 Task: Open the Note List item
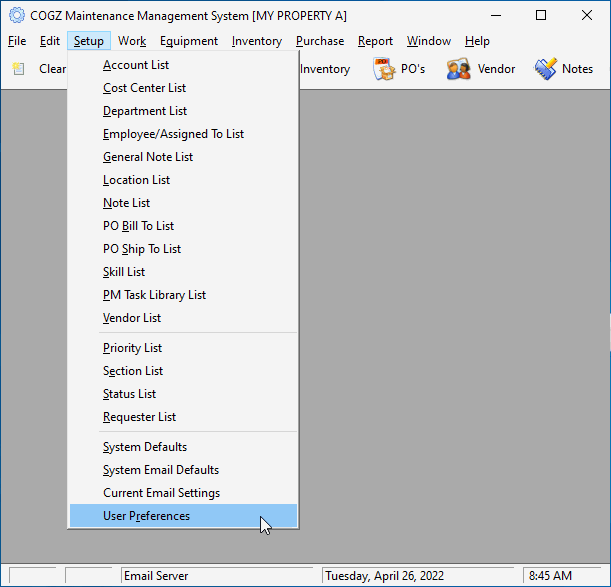click(x=183, y=203)
